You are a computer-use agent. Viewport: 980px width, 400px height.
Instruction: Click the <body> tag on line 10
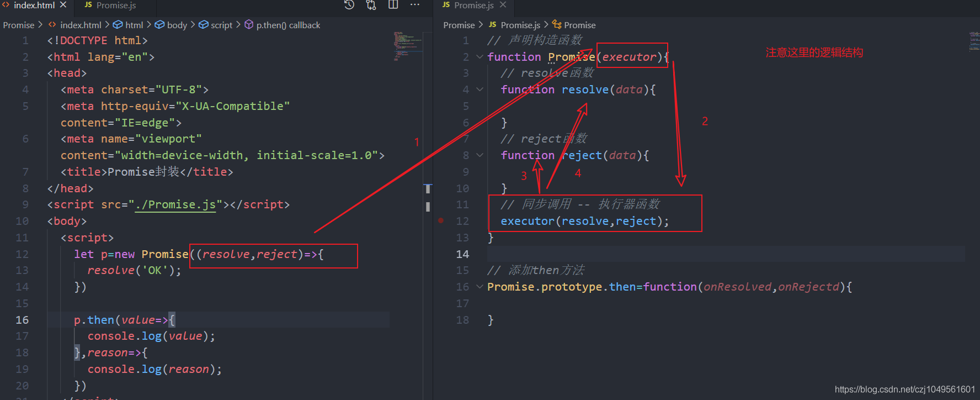pos(67,221)
